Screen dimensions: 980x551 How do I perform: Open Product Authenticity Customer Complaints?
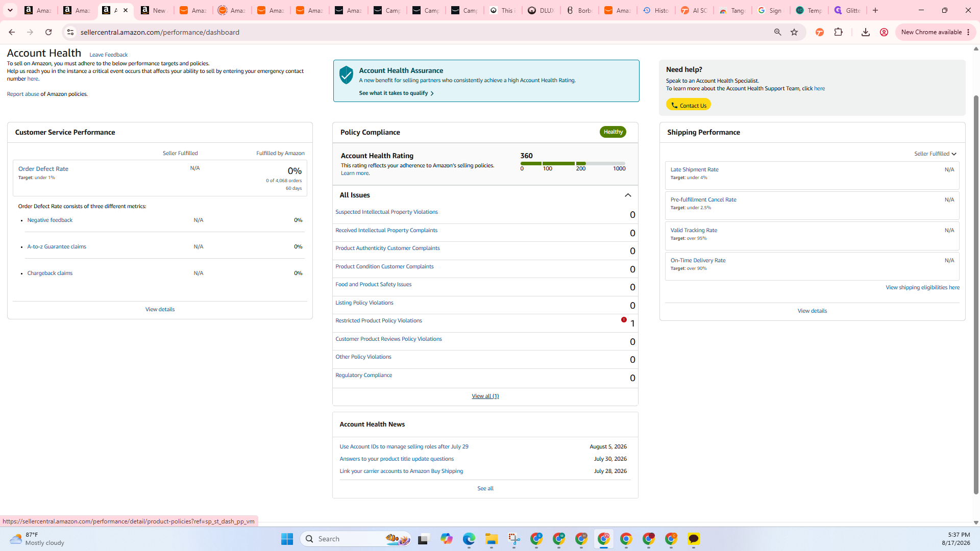coord(387,248)
